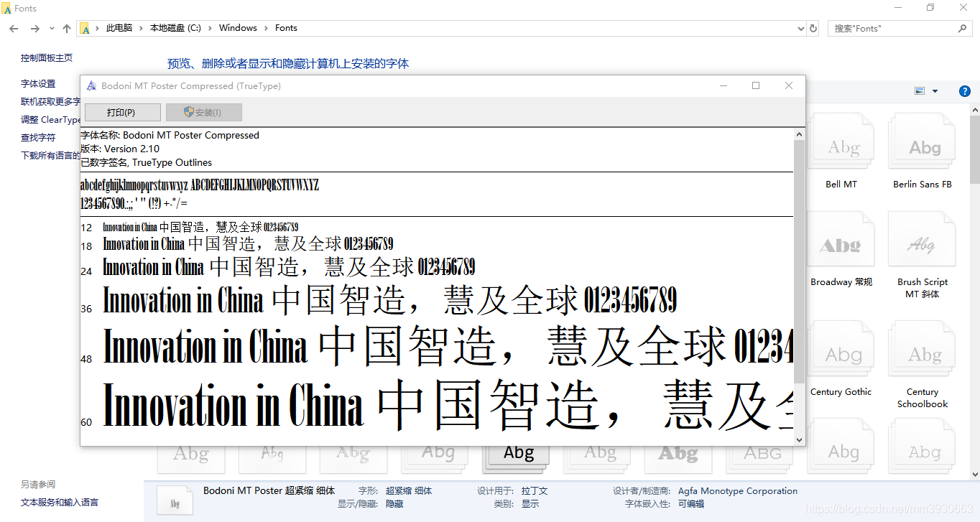Click the font viewer title bar icon
The image size is (980, 522).
click(91, 85)
